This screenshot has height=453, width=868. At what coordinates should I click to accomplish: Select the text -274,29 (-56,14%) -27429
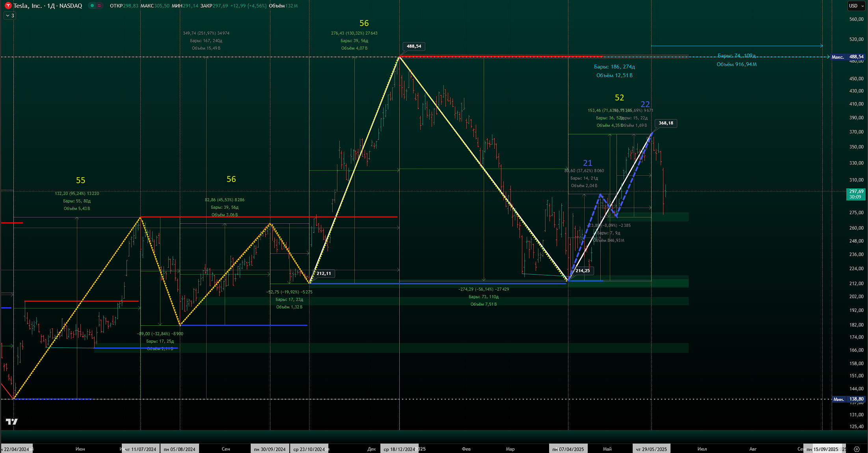click(484, 290)
